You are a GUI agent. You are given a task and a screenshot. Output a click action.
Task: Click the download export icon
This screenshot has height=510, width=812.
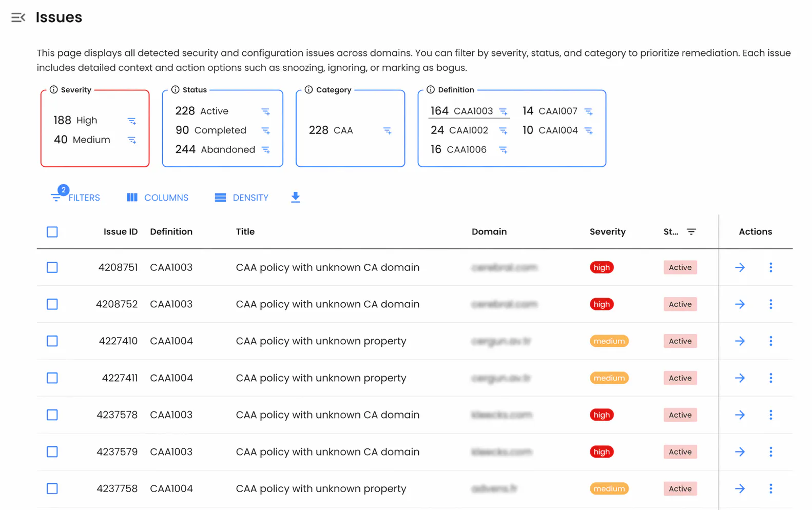coord(296,198)
